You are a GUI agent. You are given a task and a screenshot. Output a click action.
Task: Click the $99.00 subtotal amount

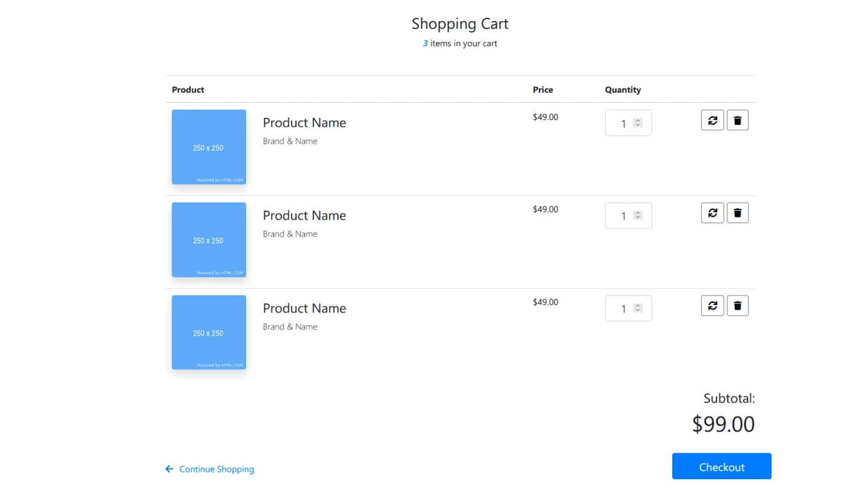click(x=723, y=424)
